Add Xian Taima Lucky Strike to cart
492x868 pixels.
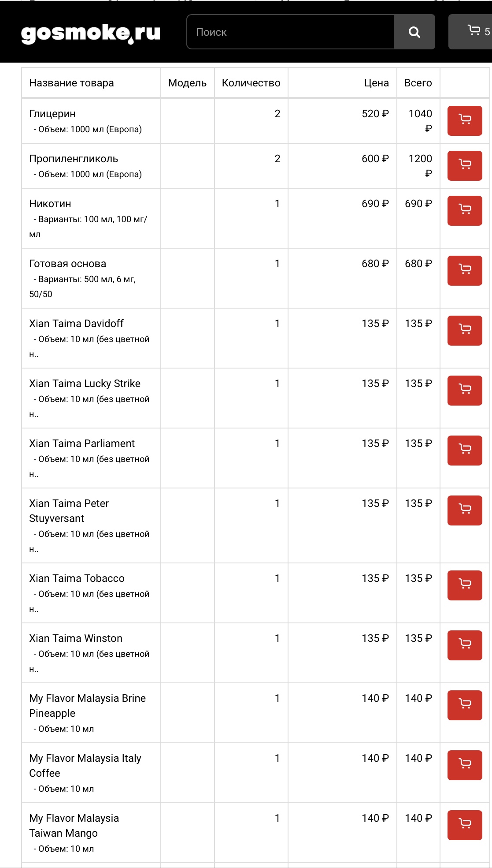point(465,390)
